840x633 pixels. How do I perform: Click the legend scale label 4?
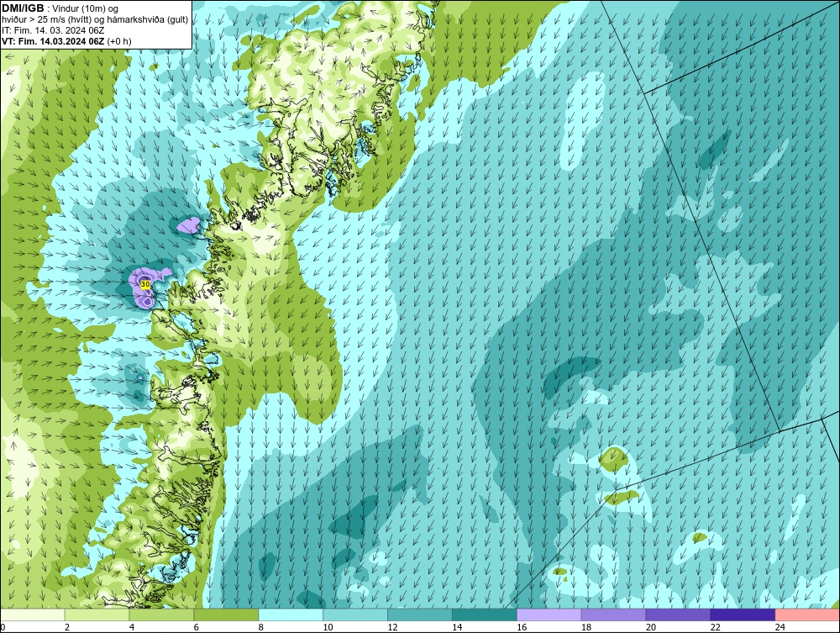click(x=132, y=627)
